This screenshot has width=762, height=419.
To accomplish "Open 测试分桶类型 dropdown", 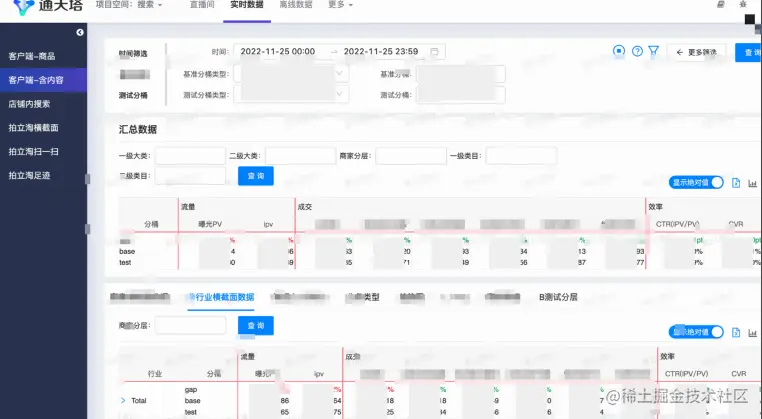I will tap(291, 94).
